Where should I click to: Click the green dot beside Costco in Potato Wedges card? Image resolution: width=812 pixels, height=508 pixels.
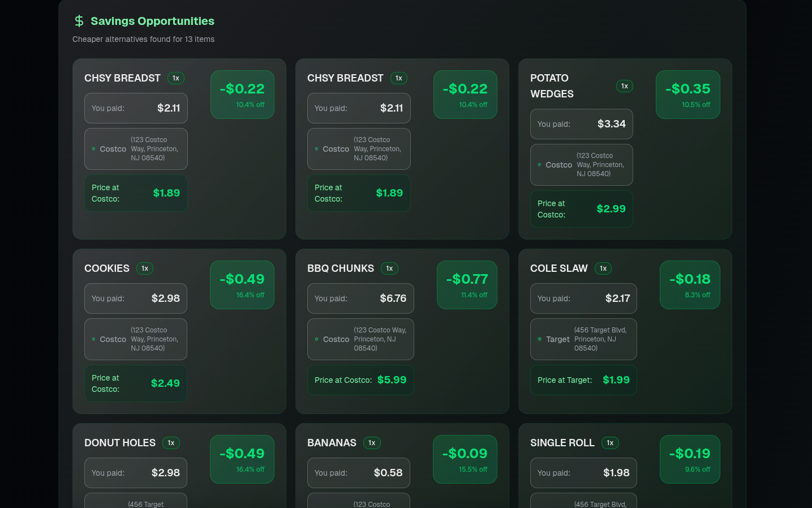(x=540, y=165)
